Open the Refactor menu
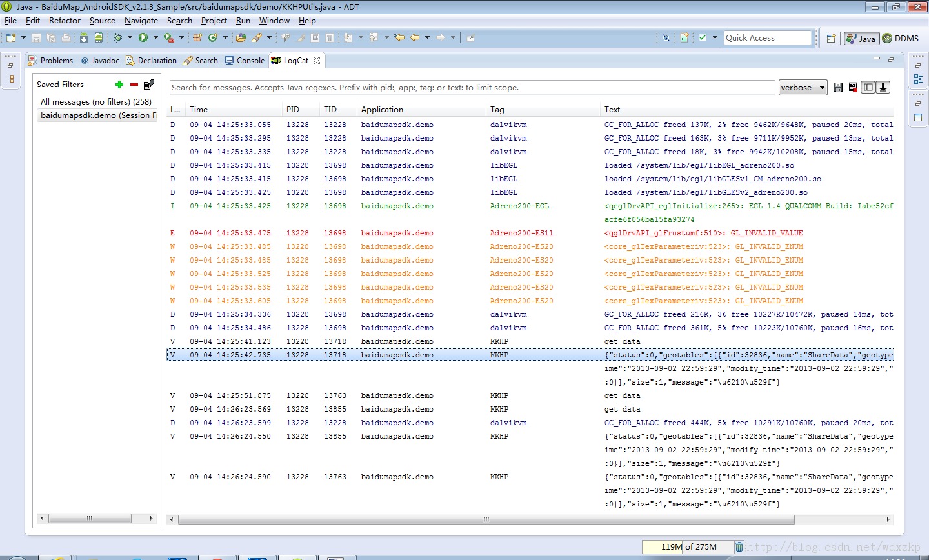Image resolution: width=929 pixels, height=560 pixels. click(65, 21)
